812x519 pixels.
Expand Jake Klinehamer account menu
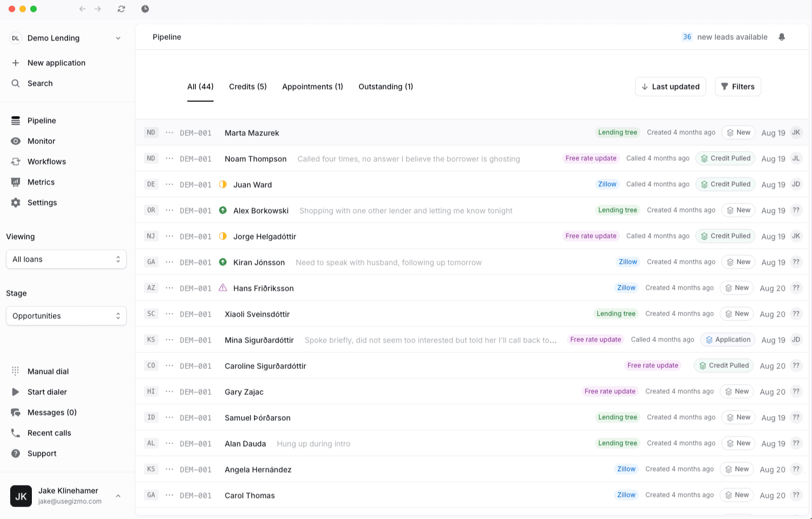(118, 496)
